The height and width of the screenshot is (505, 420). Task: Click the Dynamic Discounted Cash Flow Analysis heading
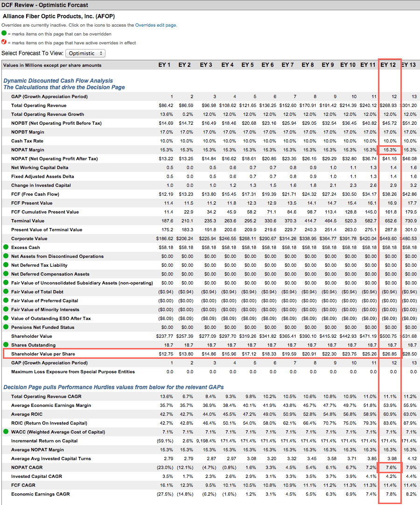58,81
